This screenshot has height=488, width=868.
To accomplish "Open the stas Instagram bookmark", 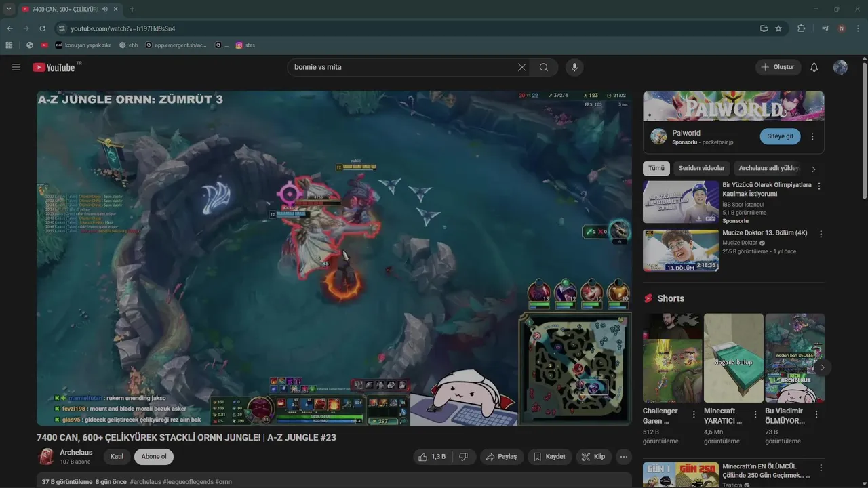I will pyautogui.click(x=245, y=45).
